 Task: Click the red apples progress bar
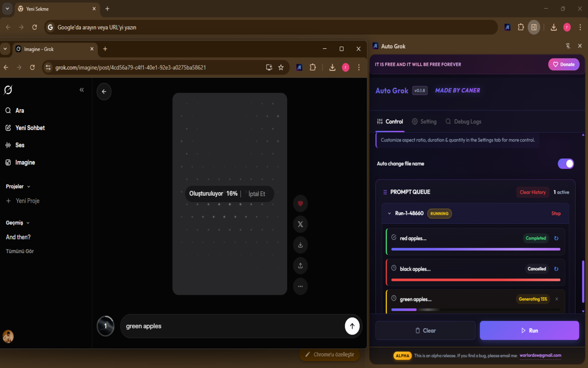point(475,249)
